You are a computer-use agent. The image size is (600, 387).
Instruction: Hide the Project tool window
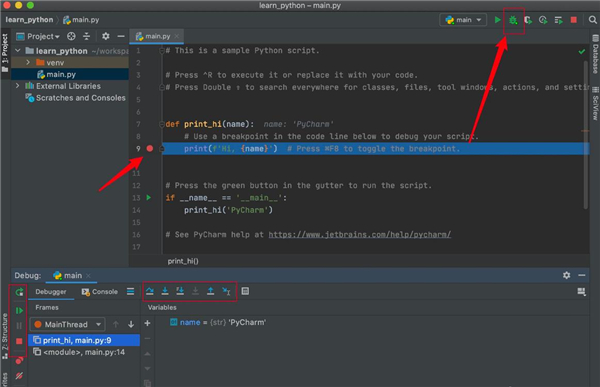pyautogui.click(x=121, y=36)
